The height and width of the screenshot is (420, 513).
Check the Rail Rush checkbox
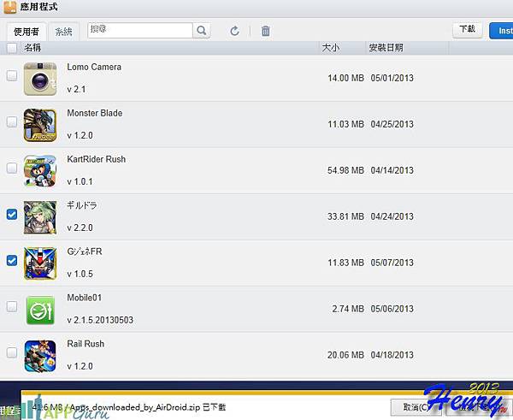(12, 352)
